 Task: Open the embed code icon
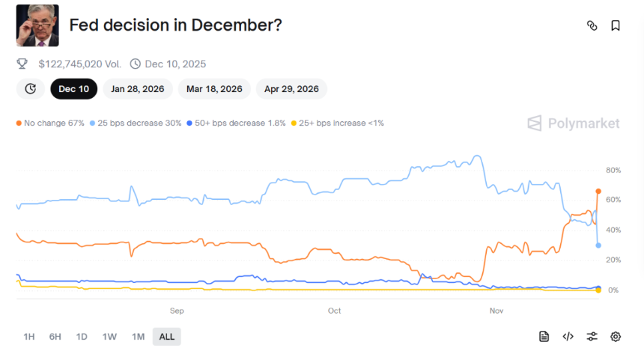[568, 337]
